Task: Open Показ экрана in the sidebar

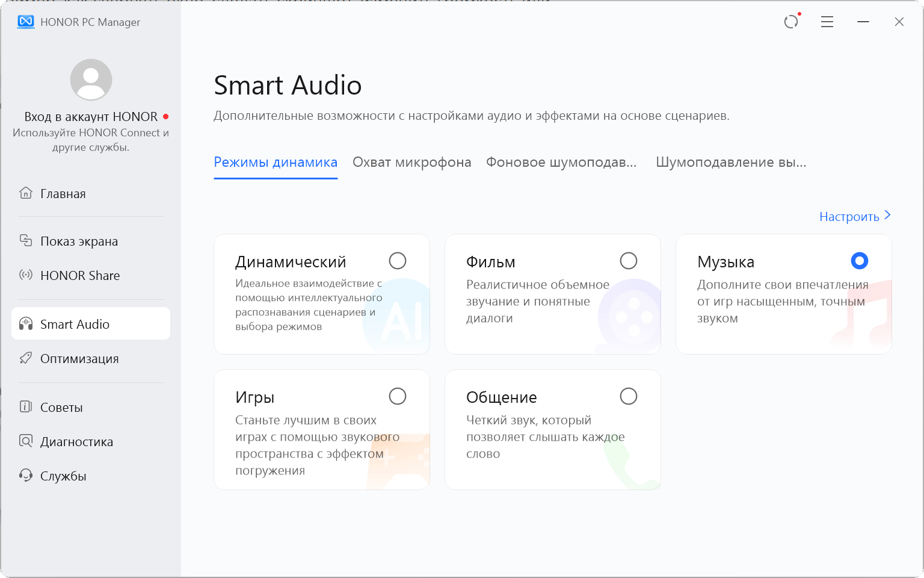Action: click(x=91, y=241)
